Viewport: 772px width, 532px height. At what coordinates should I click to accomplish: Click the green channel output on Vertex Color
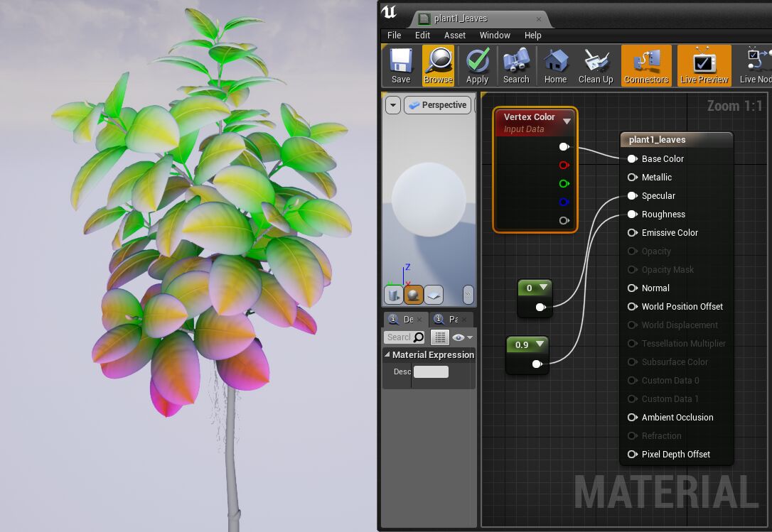pos(564,183)
